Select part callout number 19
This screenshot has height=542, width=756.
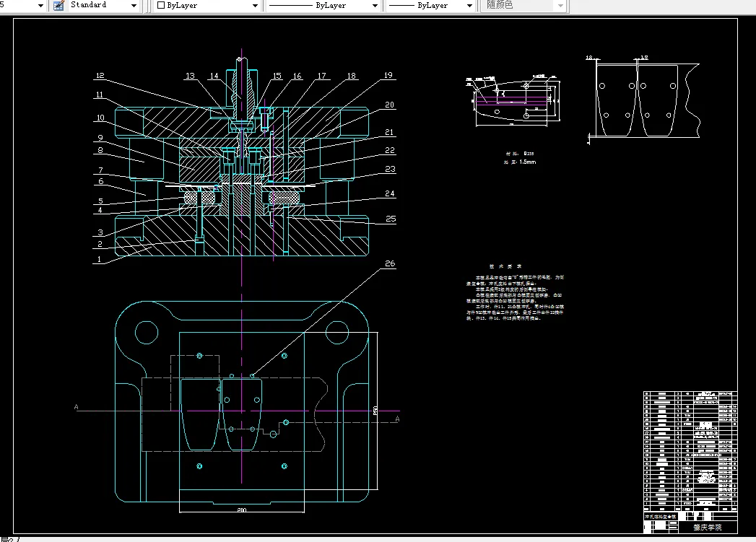tap(388, 75)
